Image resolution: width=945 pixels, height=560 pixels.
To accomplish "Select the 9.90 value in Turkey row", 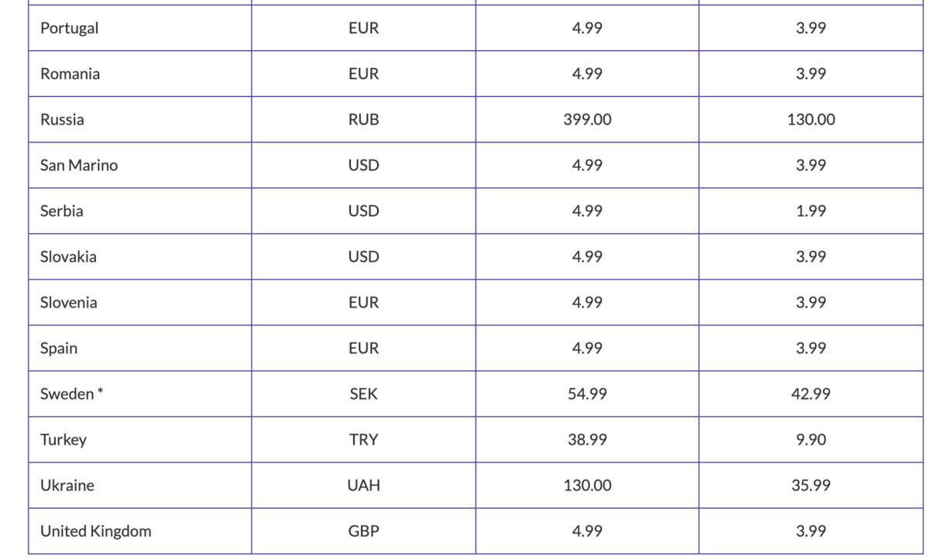I will [x=811, y=439].
